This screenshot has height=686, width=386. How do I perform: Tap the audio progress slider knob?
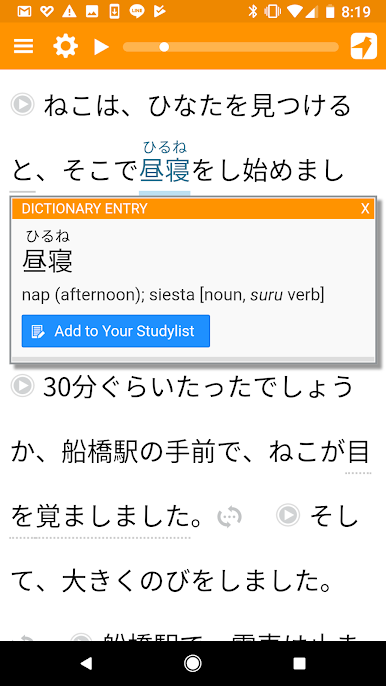[x=164, y=47]
